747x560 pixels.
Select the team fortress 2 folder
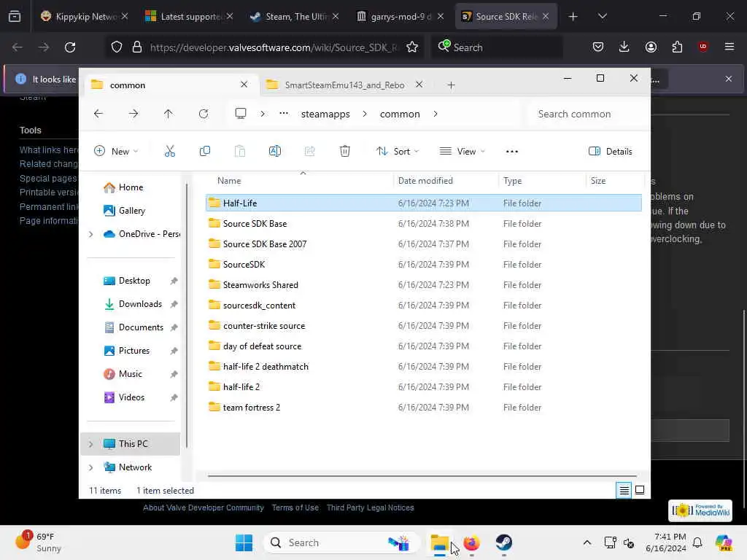pos(424,407)
